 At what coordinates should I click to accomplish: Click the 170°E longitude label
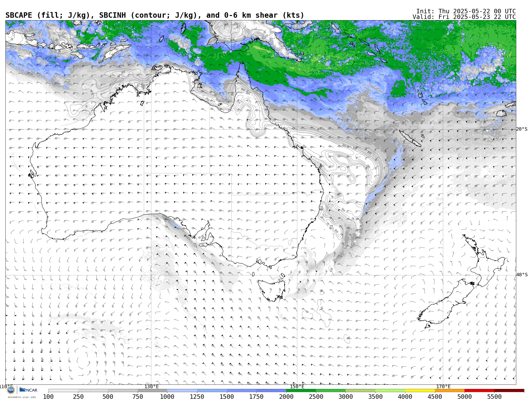click(443, 387)
